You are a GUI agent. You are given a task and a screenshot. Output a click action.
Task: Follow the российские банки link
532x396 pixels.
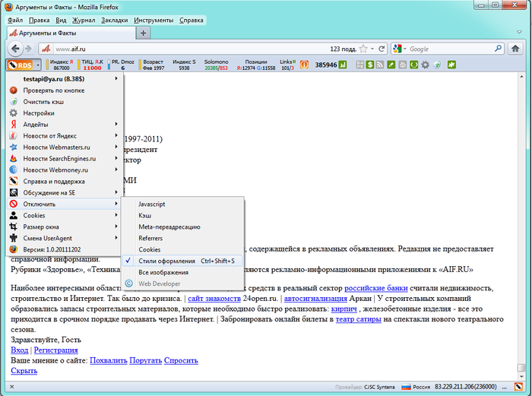376,288
